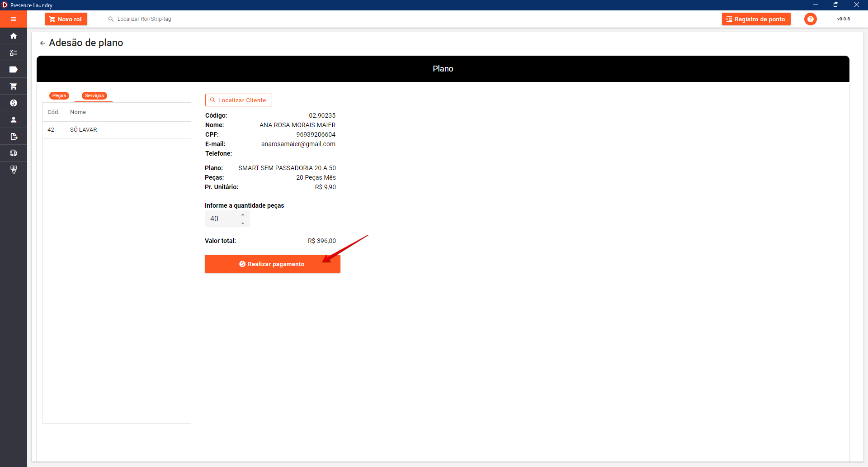
Task: Restore down the Presence Laundry window
Action: tap(836, 5)
